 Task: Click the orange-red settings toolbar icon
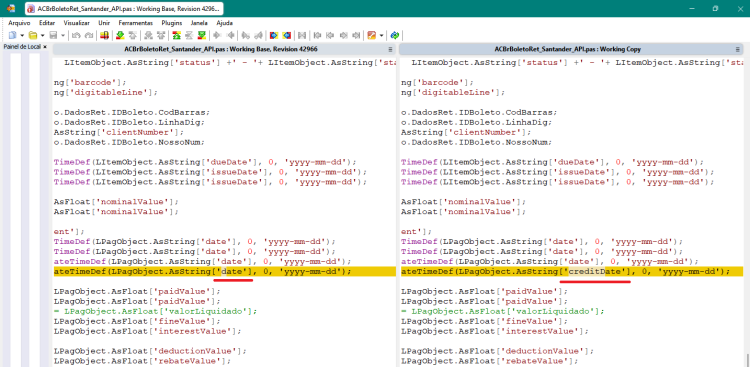point(372,35)
